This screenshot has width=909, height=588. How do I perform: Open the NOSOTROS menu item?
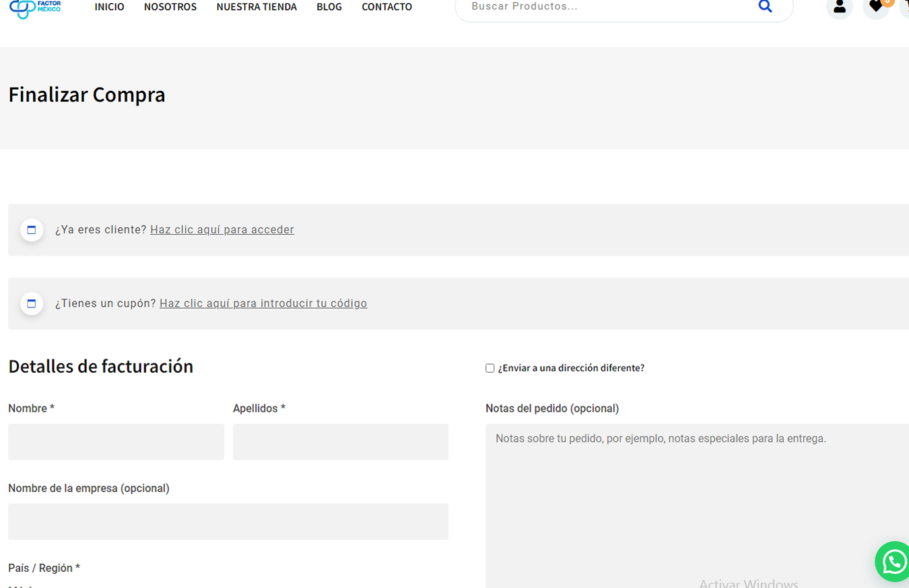[170, 7]
